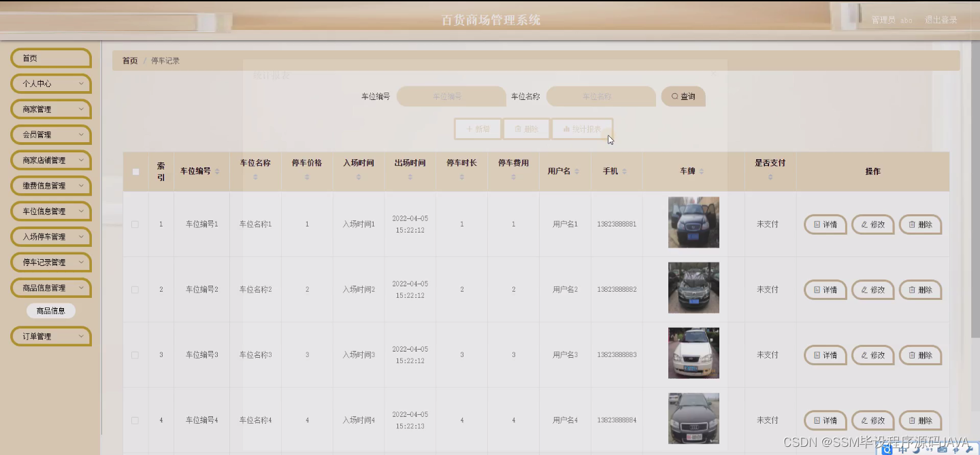This screenshot has height=455, width=980.
Task: Click the plus icon on the 新增 button
Action: click(470, 129)
